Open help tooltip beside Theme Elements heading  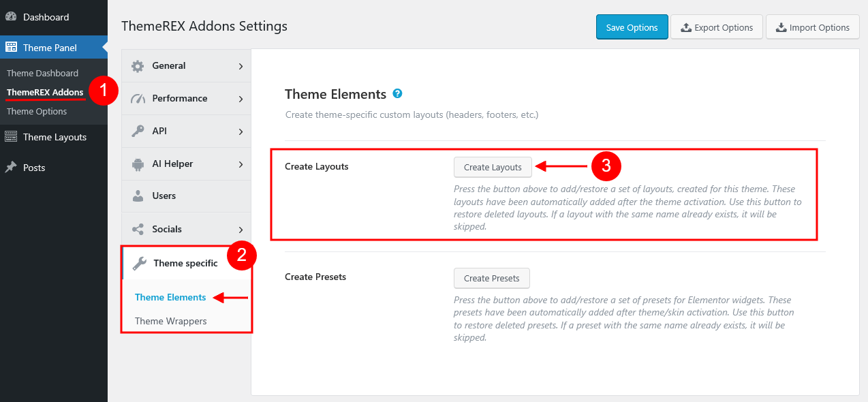click(x=398, y=94)
